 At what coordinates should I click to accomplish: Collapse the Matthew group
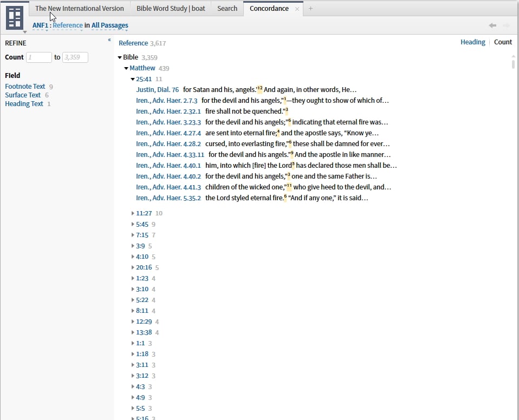click(x=126, y=68)
